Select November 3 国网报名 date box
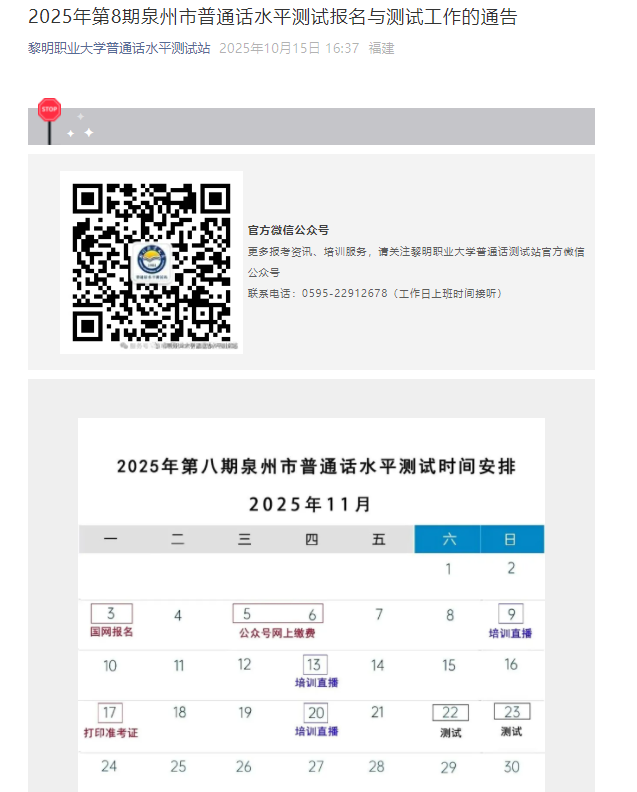Screen dimensions: 637x792 click(x=111, y=614)
